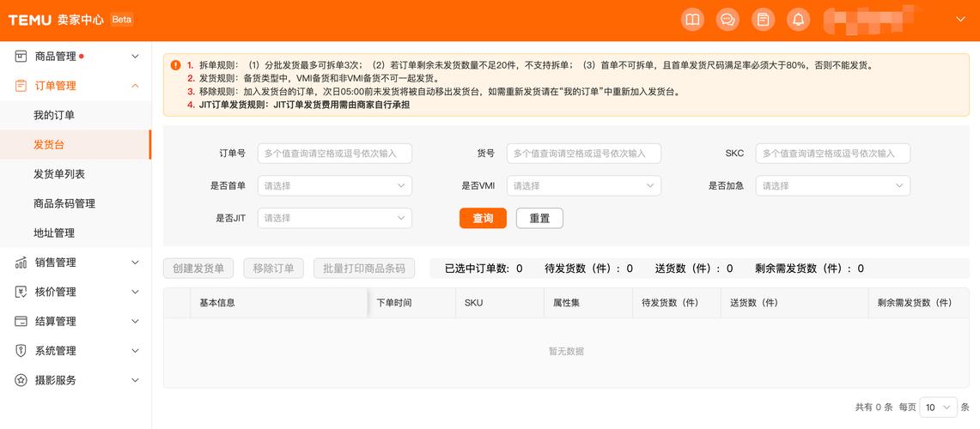
Task: Click the 剩余需发货数（件） column header
Action: coord(915,302)
